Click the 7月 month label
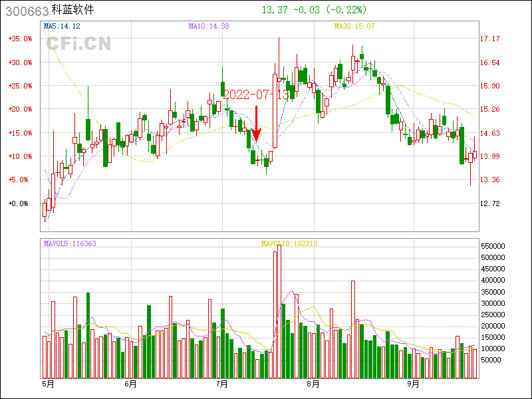 click(x=221, y=384)
